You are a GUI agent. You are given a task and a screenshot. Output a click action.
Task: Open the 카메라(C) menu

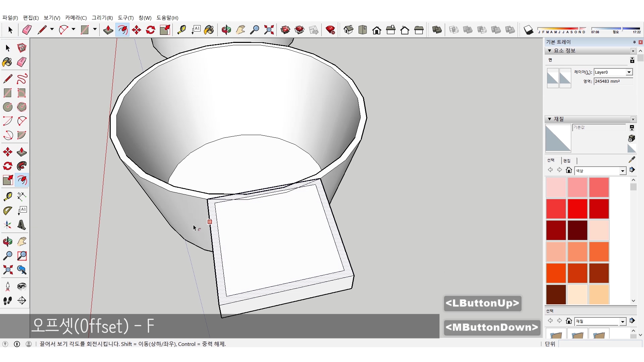pos(76,18)
